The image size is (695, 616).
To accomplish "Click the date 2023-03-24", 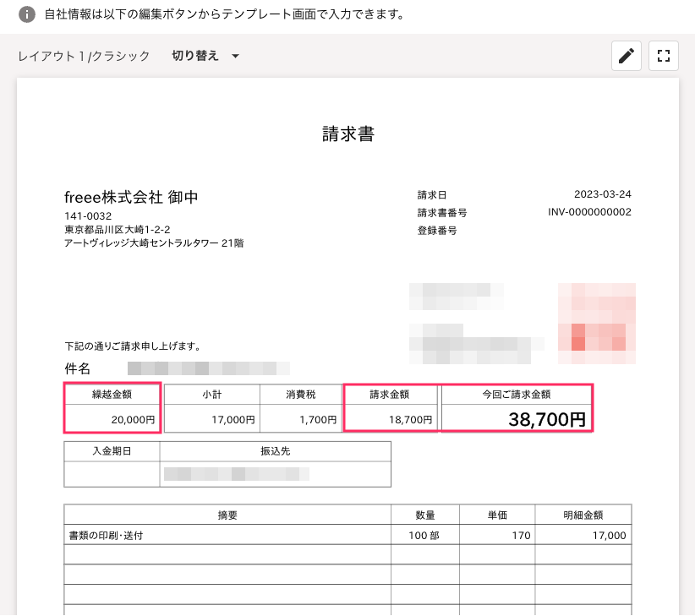I will (602, 194).
